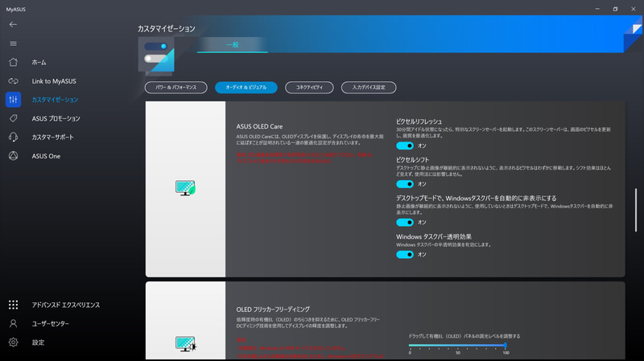Select the カスタマイゼーション sliders icon
Image resolution: width=644 pixels, height=361 pixels.
pyautogui.click(x=13, y=100)
